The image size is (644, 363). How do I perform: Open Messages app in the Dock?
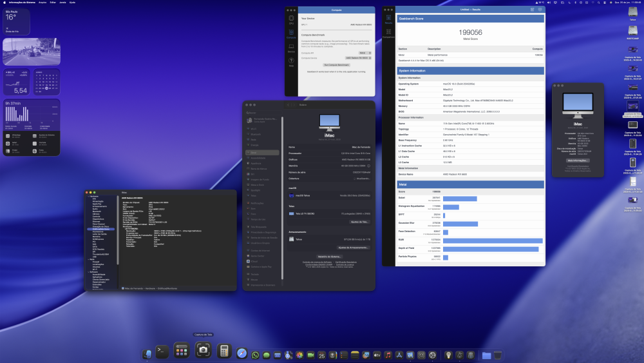(267, 355)
